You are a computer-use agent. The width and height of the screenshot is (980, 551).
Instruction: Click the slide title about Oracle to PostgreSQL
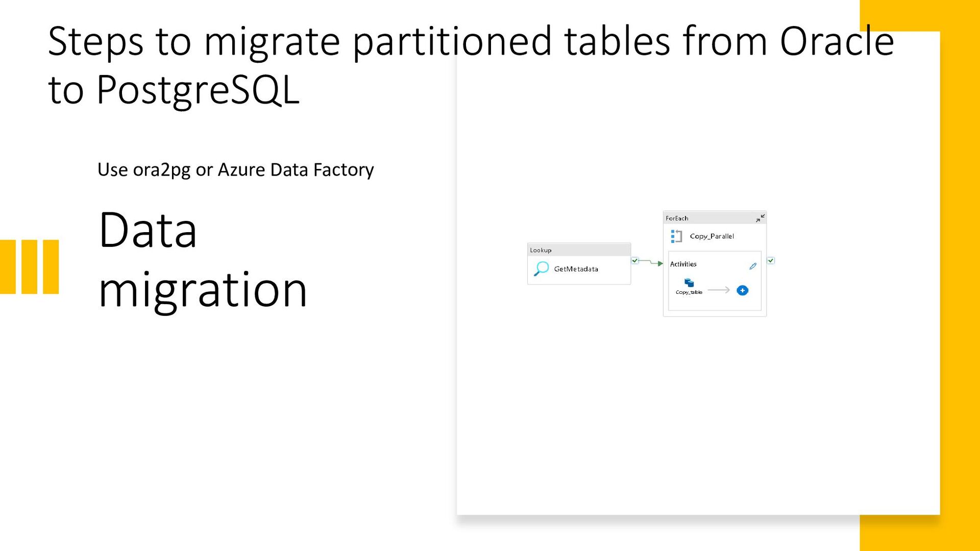[x=471, y=65]
